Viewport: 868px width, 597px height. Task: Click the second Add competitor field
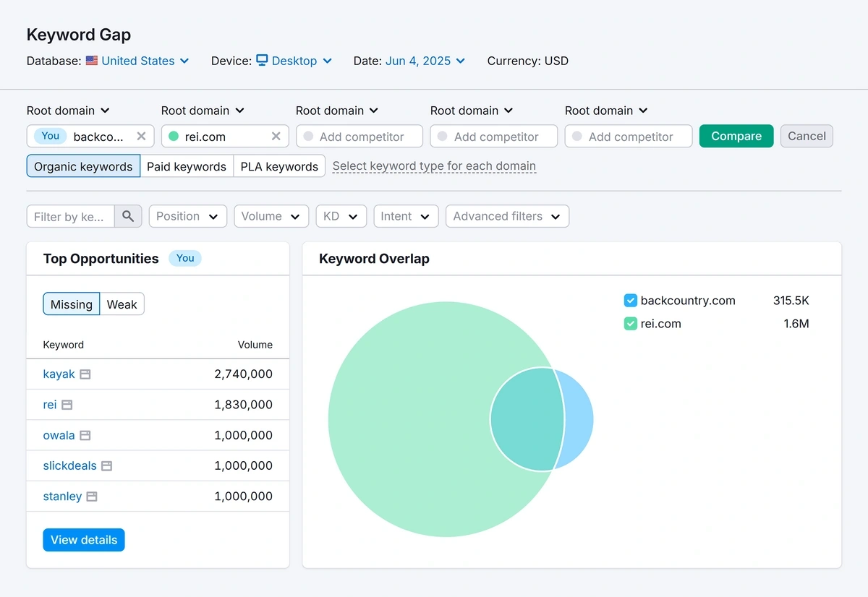coord(494,136)
